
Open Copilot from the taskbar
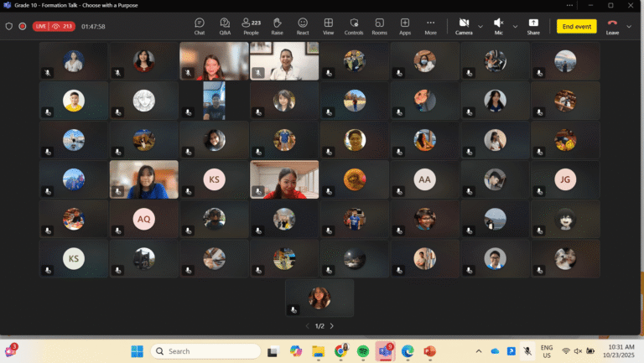point(295,351)
